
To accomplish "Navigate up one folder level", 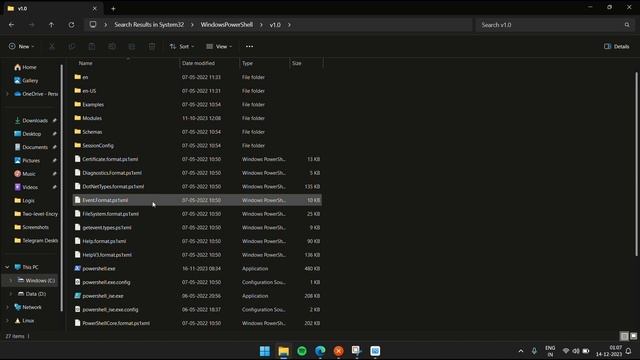I will click(51, 25).
